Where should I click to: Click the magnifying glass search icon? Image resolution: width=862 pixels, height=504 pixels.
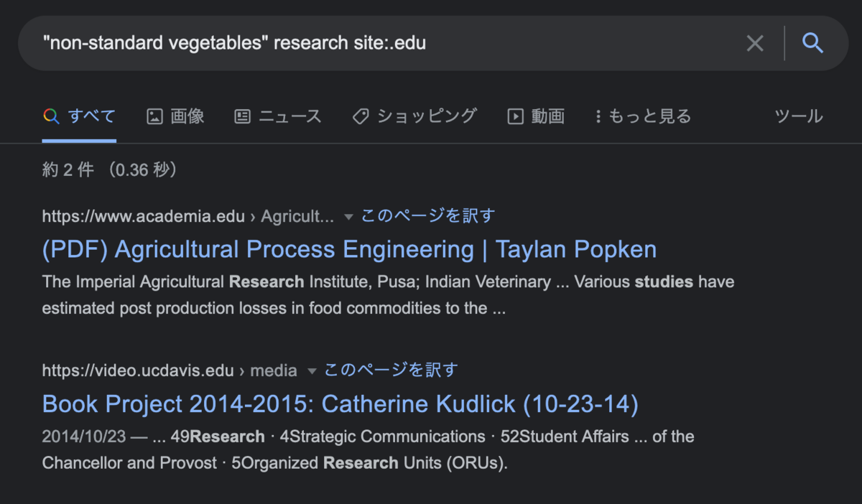coord(812,44)
